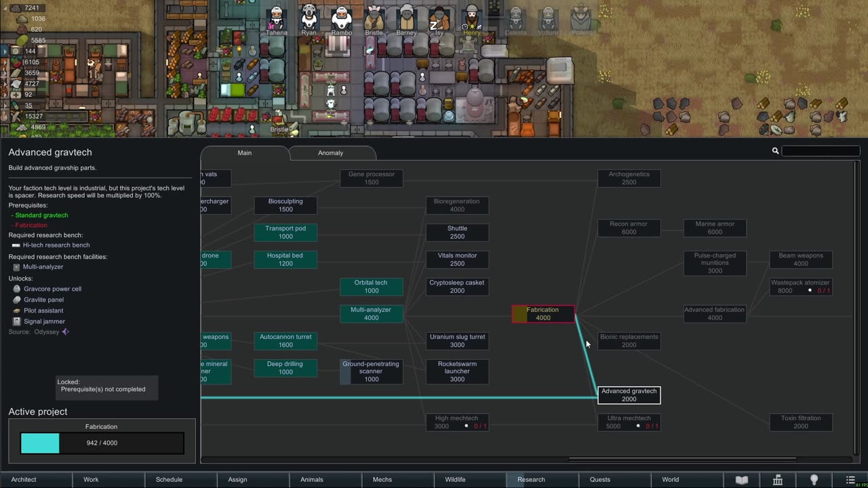Click the Odyssey expansion source icon
Screen dimensions: 868x488
point(66,332)
